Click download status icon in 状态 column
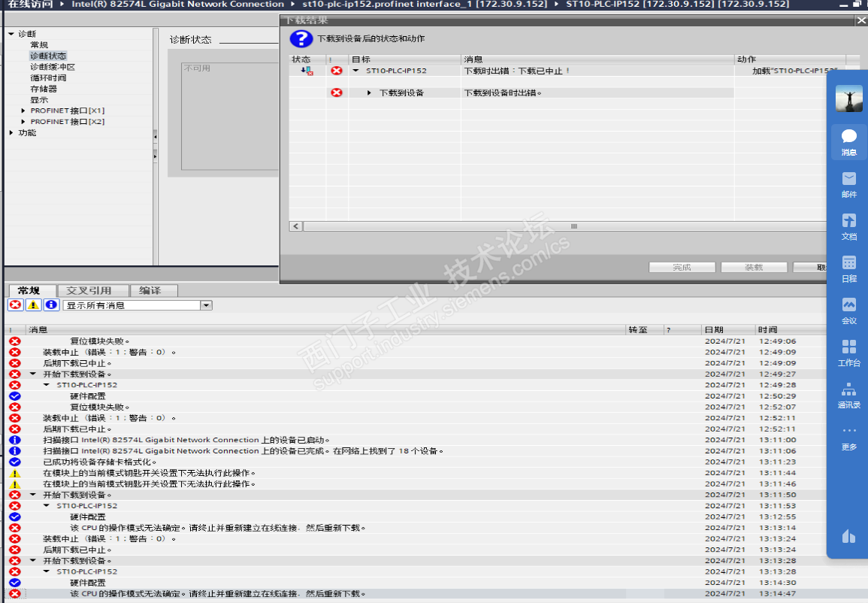868x603 pixels. (307, 71)
